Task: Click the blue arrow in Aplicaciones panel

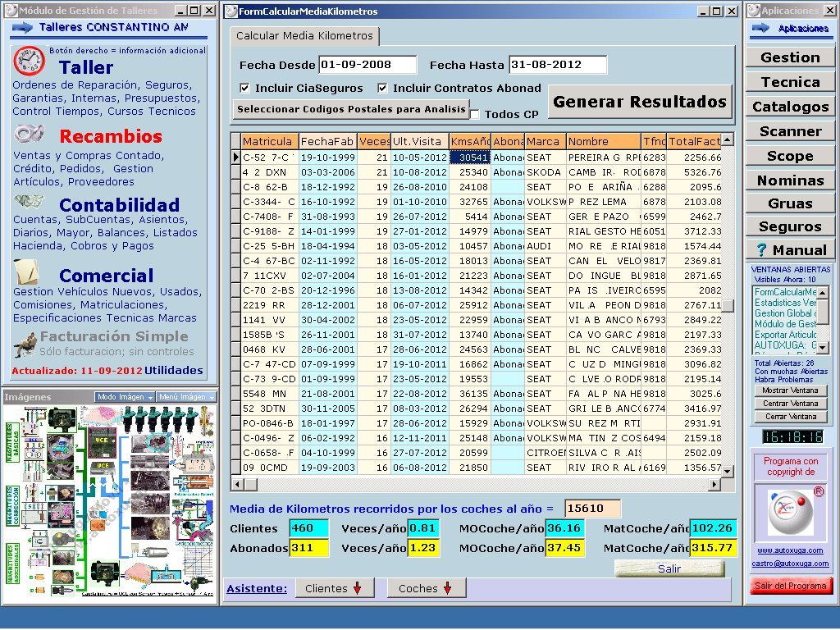Action: coord(760,28)
